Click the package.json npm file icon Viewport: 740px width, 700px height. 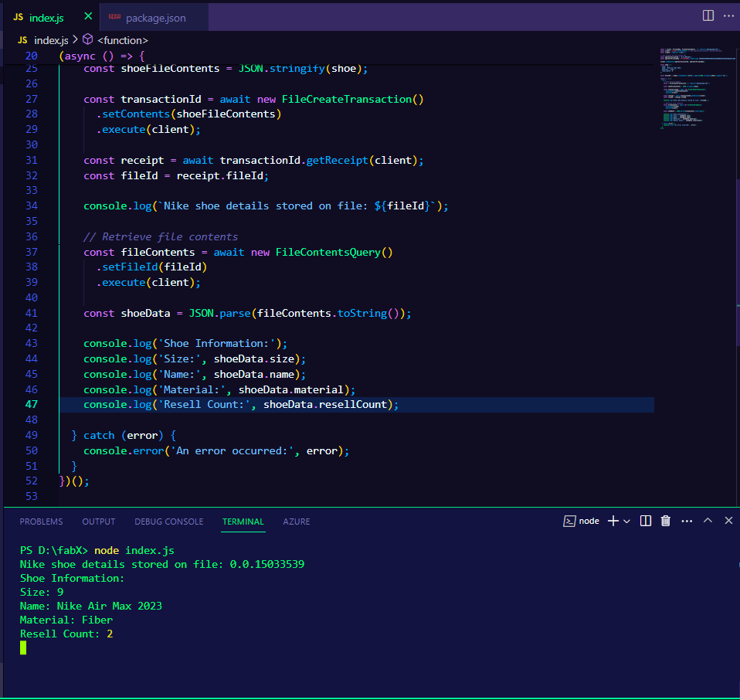coord(114,17)
